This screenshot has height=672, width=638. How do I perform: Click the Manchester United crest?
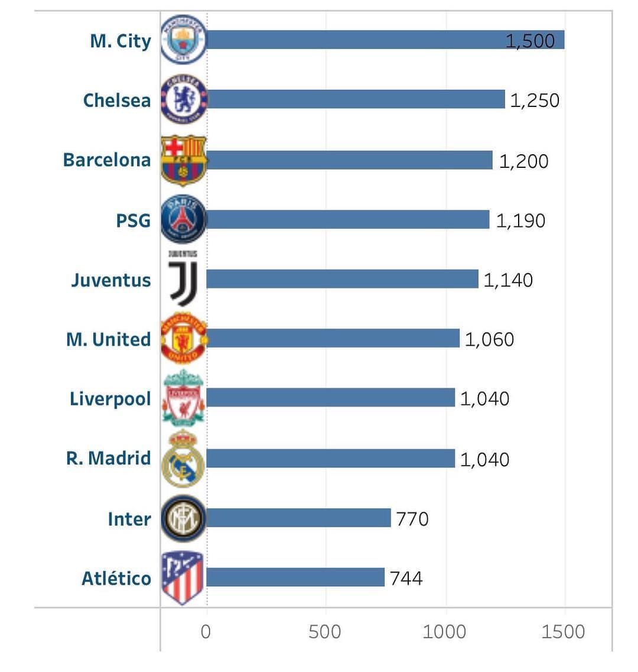click(x=184, y=339)
